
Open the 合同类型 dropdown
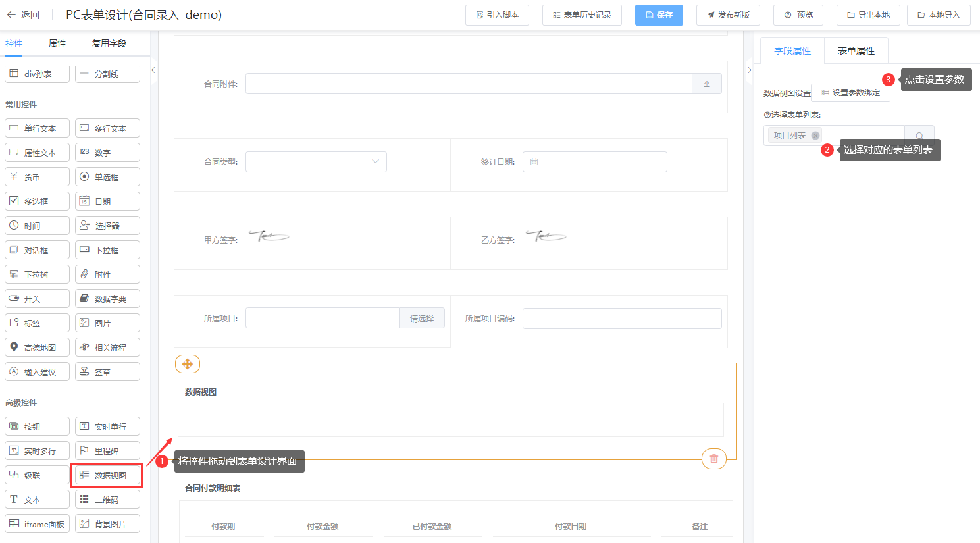[x=316, y=162]
